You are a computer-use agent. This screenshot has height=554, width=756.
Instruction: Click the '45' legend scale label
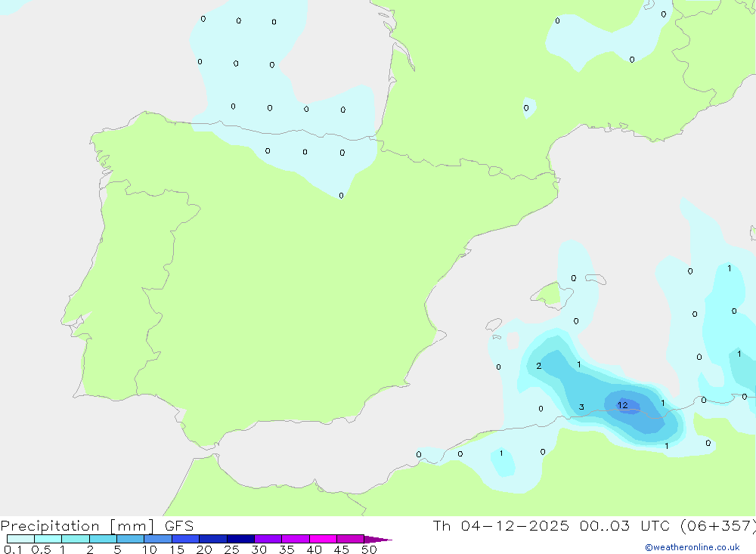click(x=342, y=549)
